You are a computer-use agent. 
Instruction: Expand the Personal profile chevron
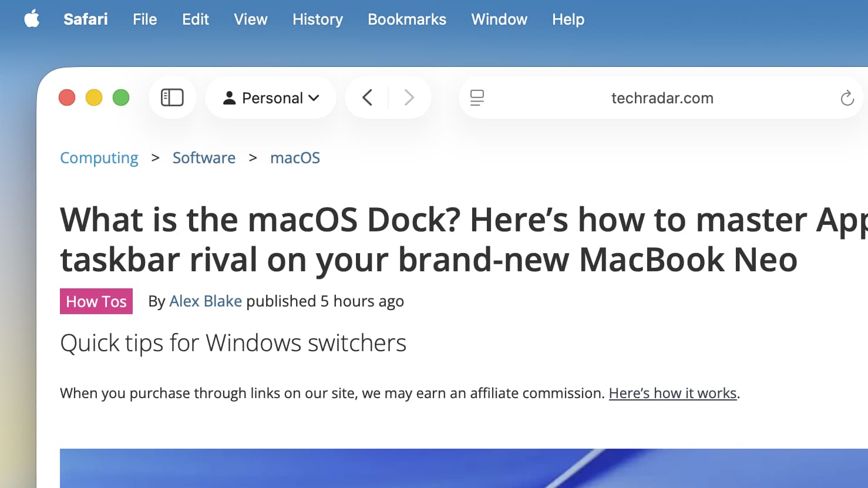click(314, 97)
